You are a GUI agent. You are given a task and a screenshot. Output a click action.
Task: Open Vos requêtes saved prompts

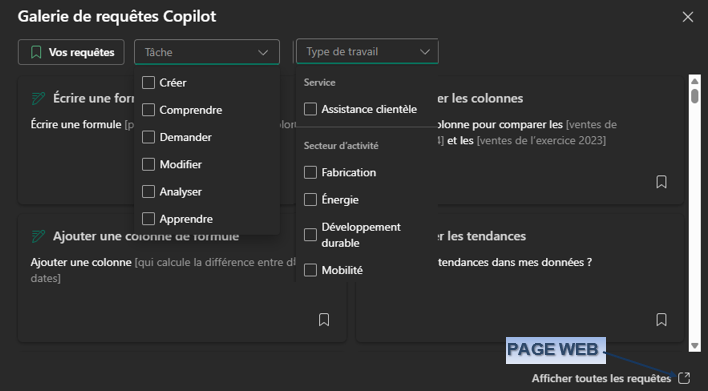point(71,52)
